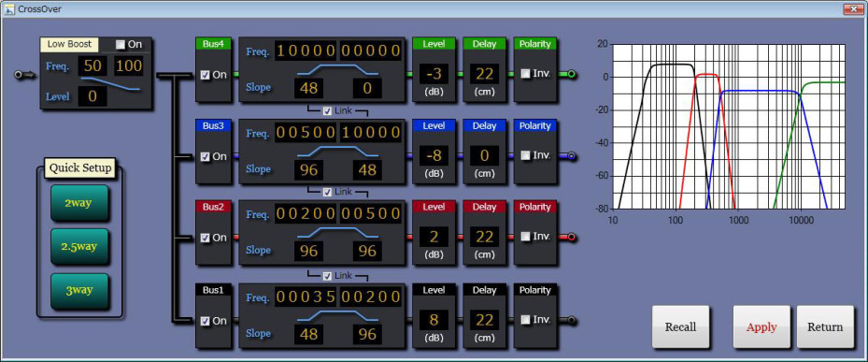Select the Low Boost frequency field showing 100

(129, 66)
